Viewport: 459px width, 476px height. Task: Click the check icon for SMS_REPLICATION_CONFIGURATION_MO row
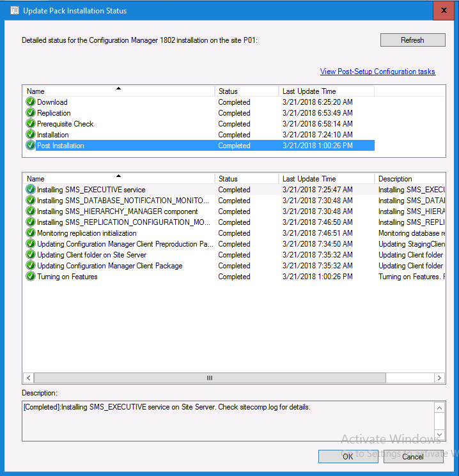31,222
